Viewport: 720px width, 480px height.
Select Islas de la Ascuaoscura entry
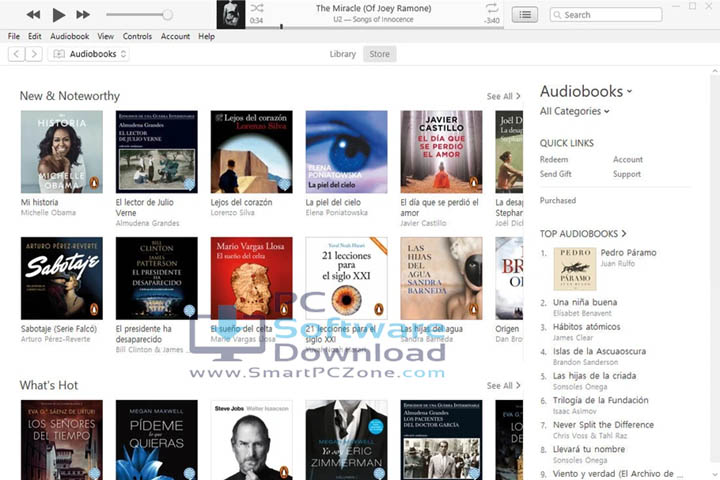(599, 351)
